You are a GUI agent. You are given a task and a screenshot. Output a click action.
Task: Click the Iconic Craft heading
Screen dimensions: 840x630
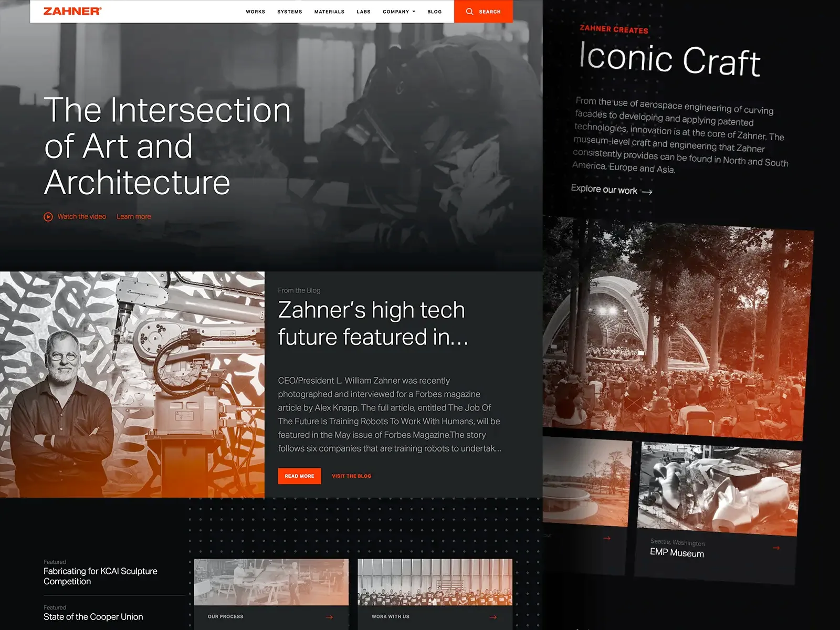click(669, 59)
